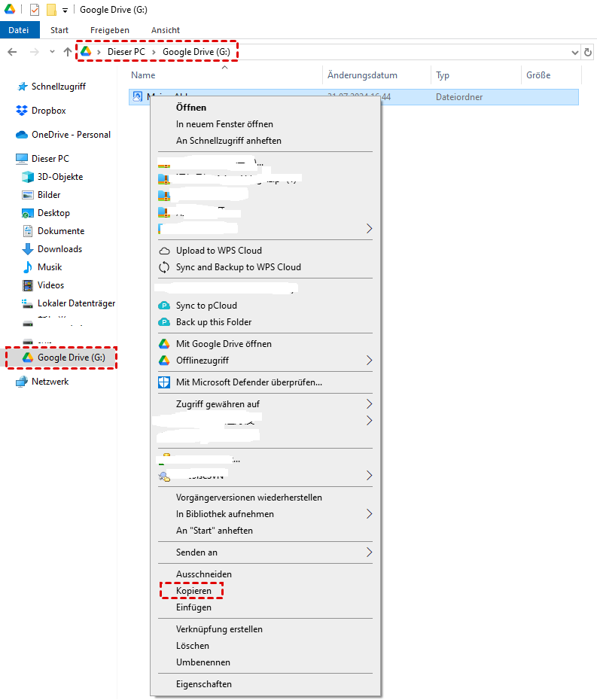Sort by Name column header

(x=224, y=75)
